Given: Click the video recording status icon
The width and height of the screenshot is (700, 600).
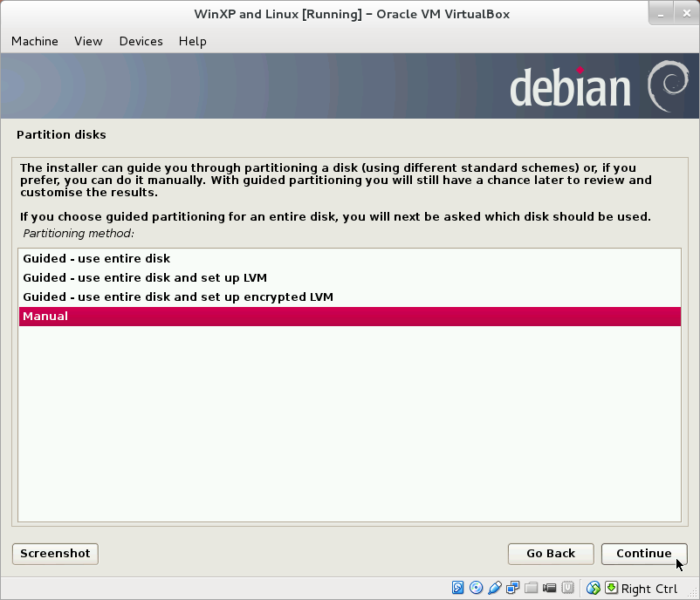Looking at the screenshot, I should (549, 588).
